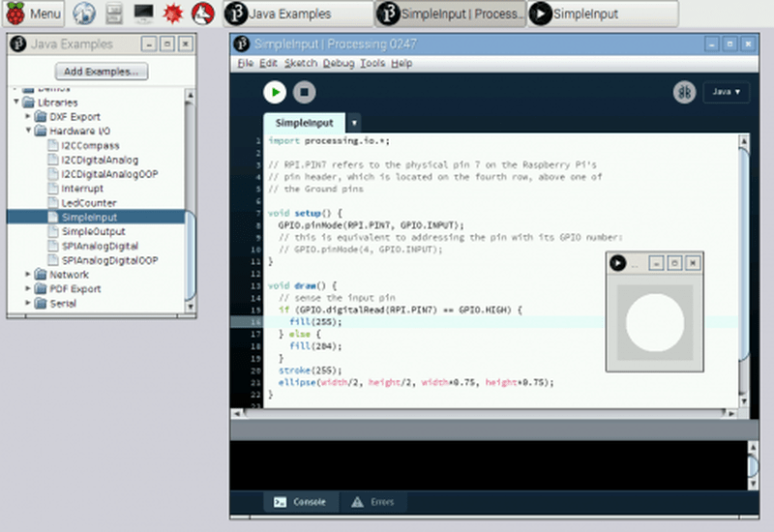774x532 pixels.
Task: Expand the Network folder
Action: coord(28,275)
